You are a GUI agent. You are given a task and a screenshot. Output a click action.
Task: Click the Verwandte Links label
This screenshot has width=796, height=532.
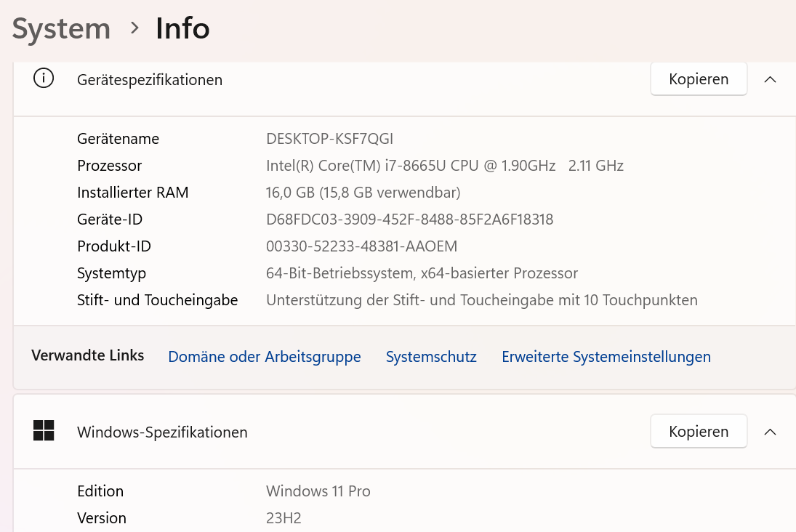tap(88, 355)
